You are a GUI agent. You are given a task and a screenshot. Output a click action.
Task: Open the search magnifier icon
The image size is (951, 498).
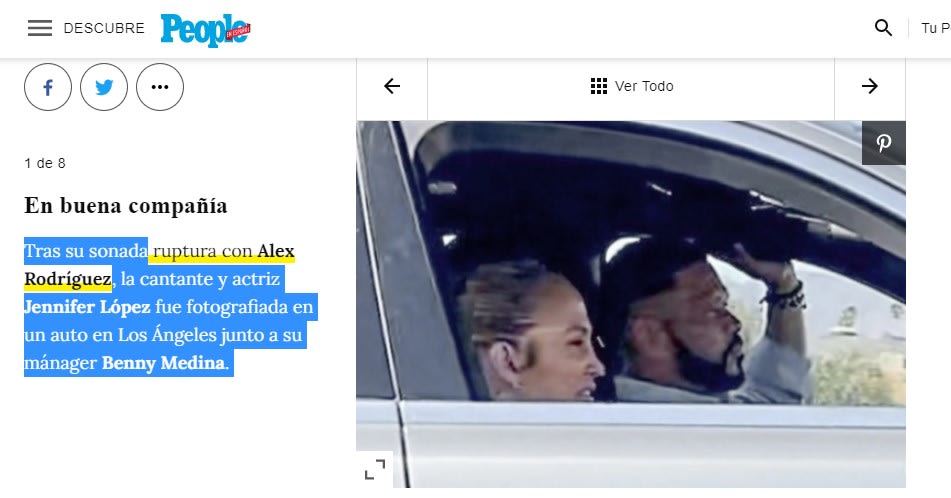point(883,28)
